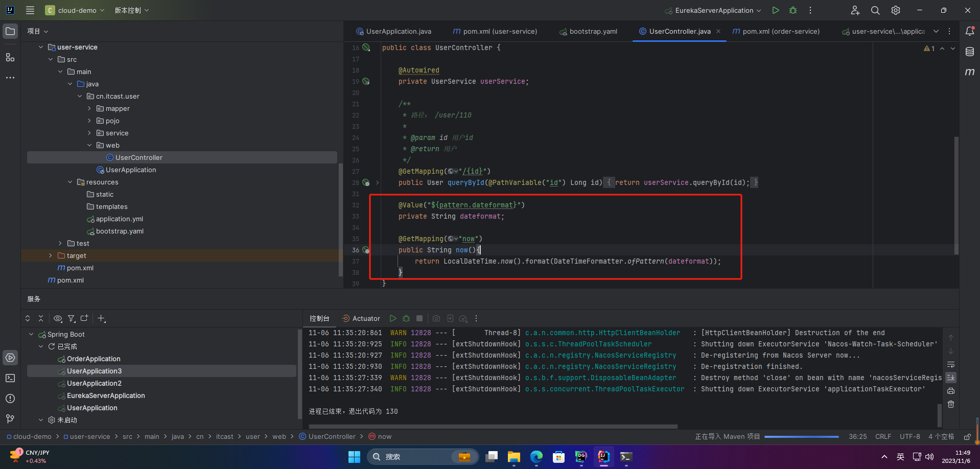Open IDE settings gear

pos(896,10)
